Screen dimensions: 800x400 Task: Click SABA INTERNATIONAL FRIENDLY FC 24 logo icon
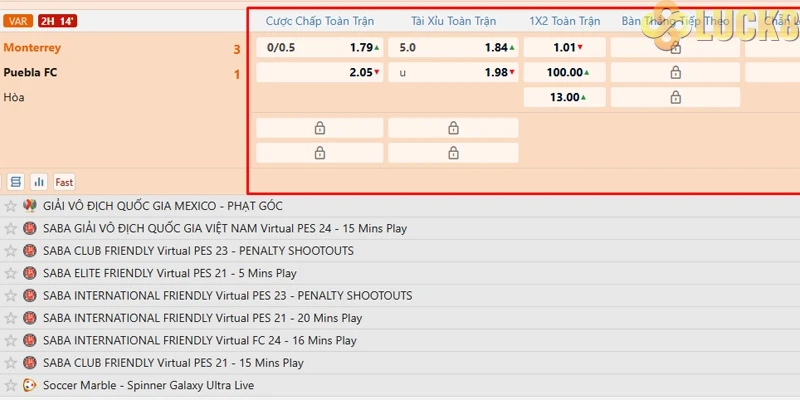[30, 341]
